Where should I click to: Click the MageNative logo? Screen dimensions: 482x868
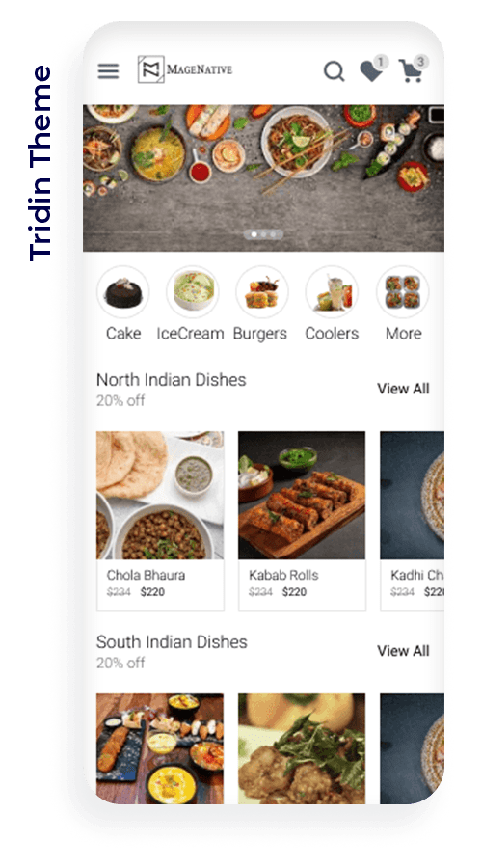[x=185, y=69]
